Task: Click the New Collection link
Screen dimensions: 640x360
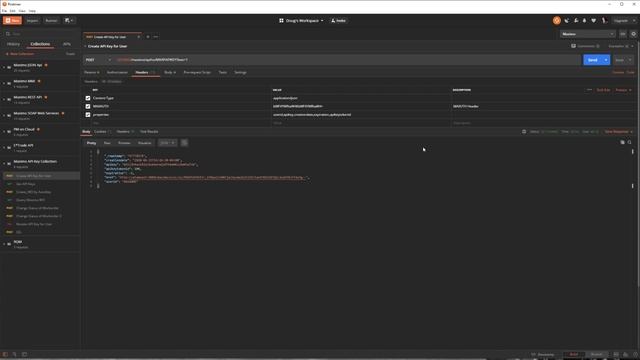Action: tap(20, 54)
